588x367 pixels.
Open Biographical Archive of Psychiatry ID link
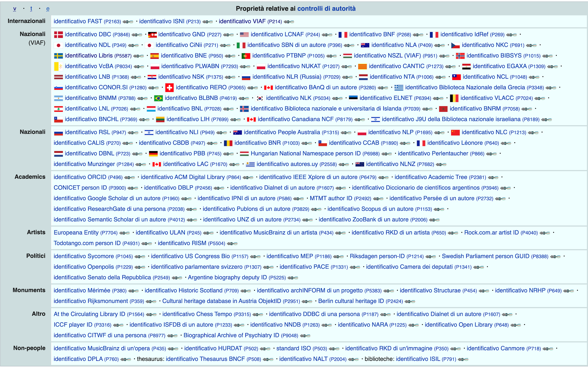pos(241,335)
